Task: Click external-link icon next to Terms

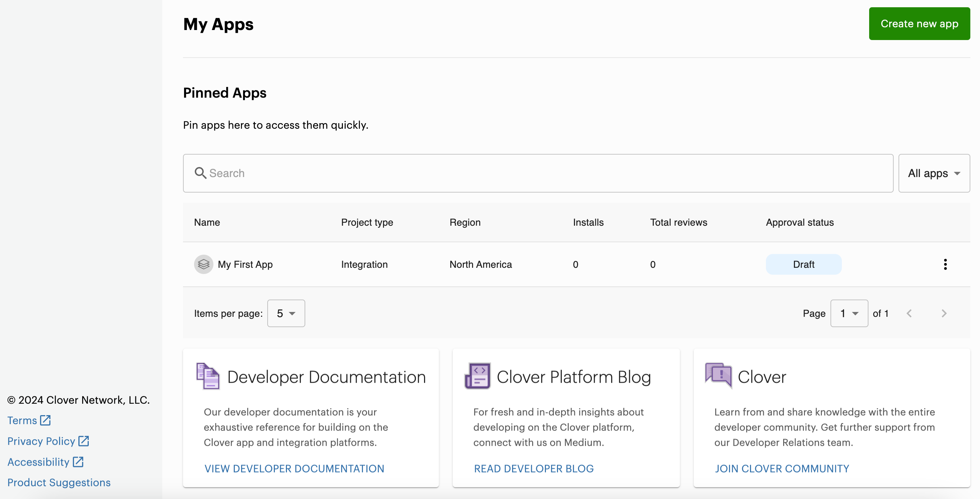Action: point(45,420)
